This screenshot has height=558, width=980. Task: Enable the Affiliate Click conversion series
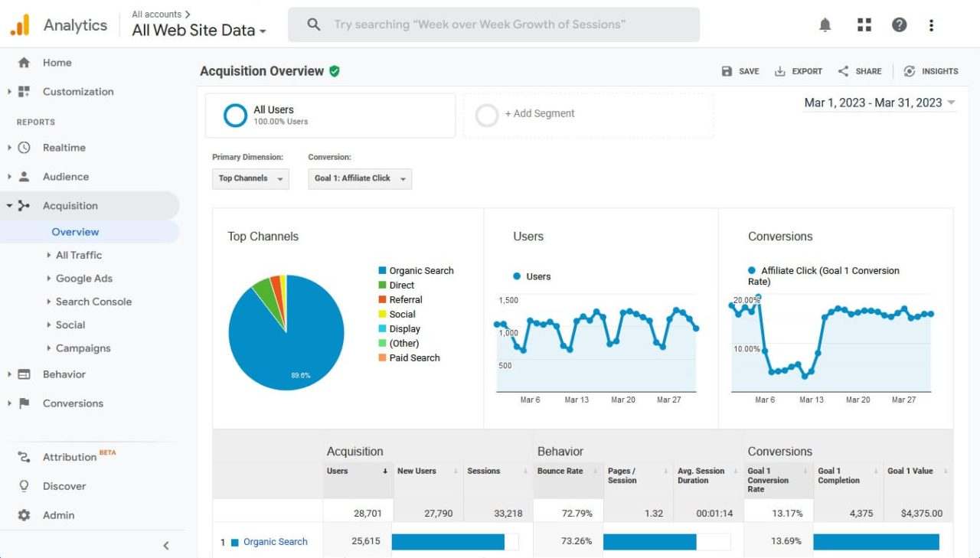[751, 270]
